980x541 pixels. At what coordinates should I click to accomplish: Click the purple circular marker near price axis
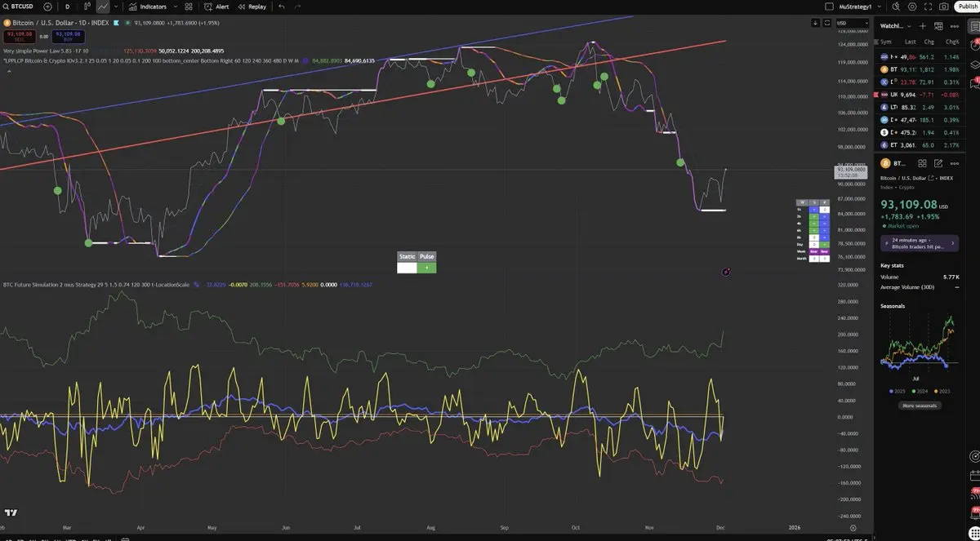coord(726,271)
